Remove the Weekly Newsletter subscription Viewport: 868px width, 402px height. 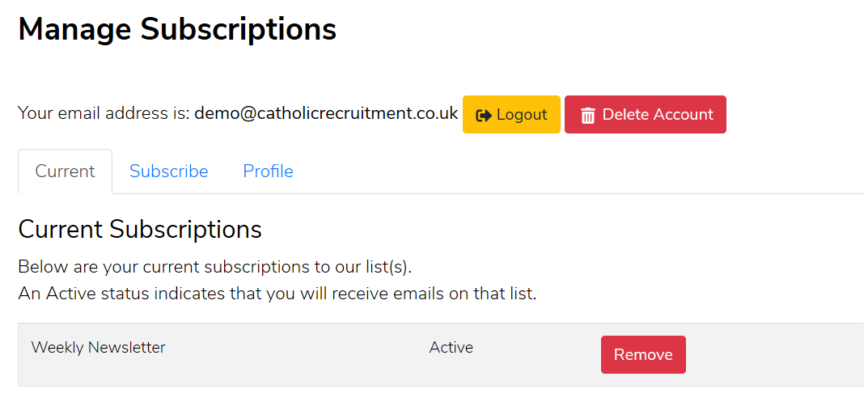643,354
